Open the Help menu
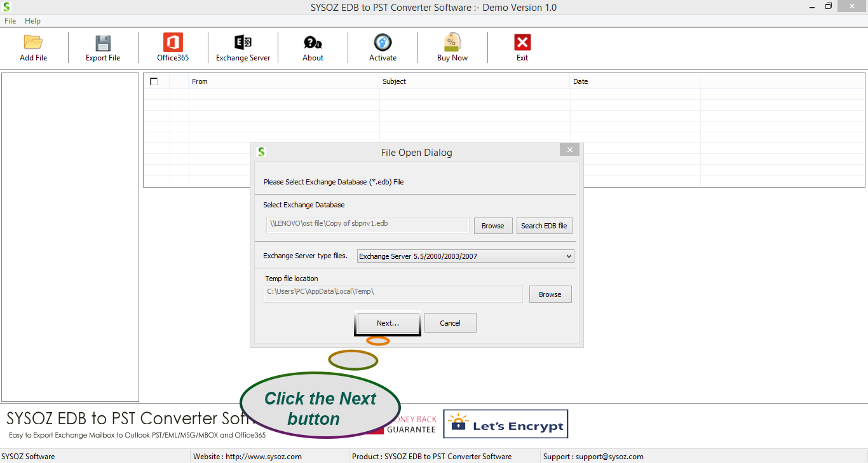 click(x=32, y=21)
